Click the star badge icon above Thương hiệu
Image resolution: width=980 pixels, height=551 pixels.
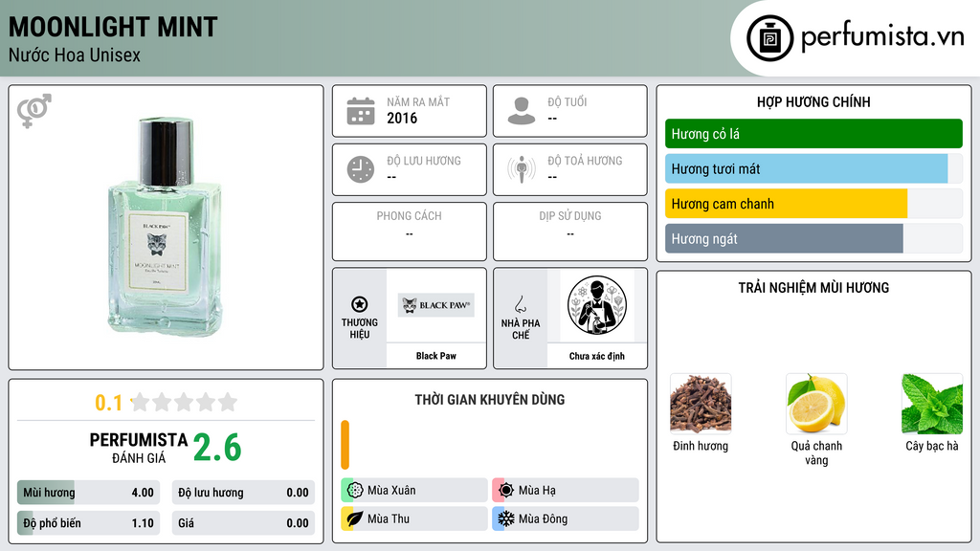pos(360,304)
